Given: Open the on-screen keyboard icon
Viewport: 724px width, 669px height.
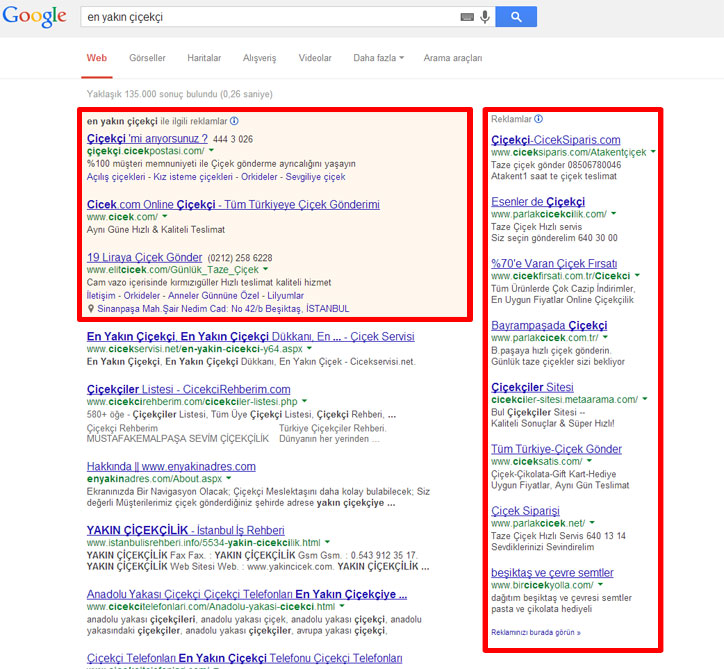Looking at the screenshot, I should pyautogui.click(x=467, y=17).
